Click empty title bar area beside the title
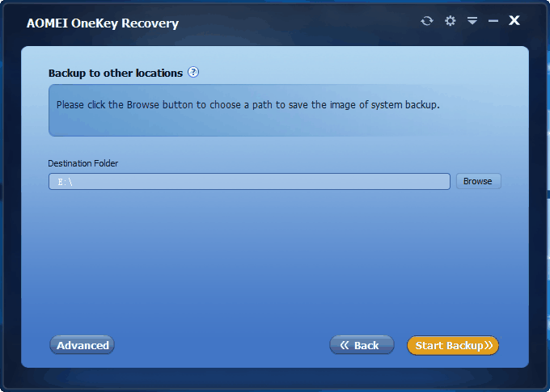Screen dimensions: 550x392 pyautogui.click(x=298, y=23)
